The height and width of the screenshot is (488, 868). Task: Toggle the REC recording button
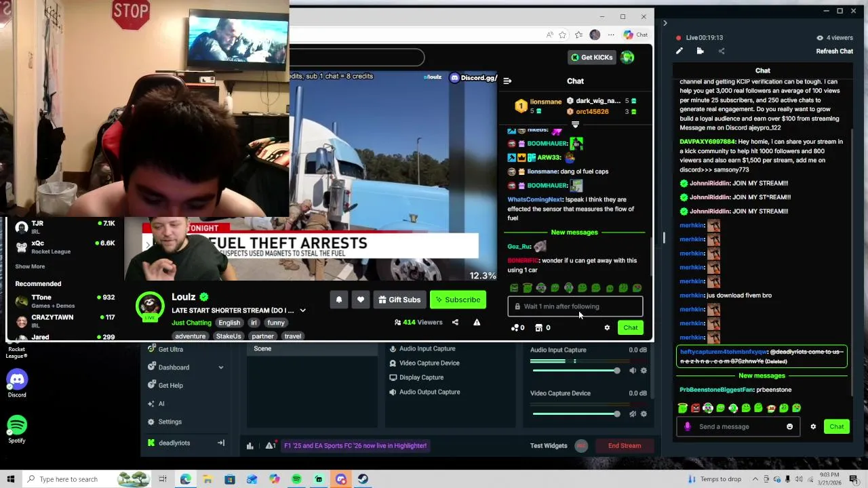point(581,446)
